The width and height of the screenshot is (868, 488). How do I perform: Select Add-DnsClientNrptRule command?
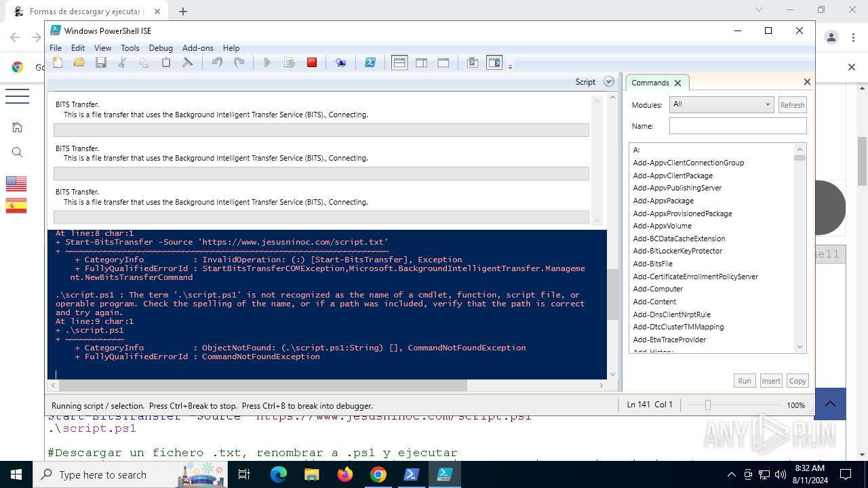click(x=671, y=314)
